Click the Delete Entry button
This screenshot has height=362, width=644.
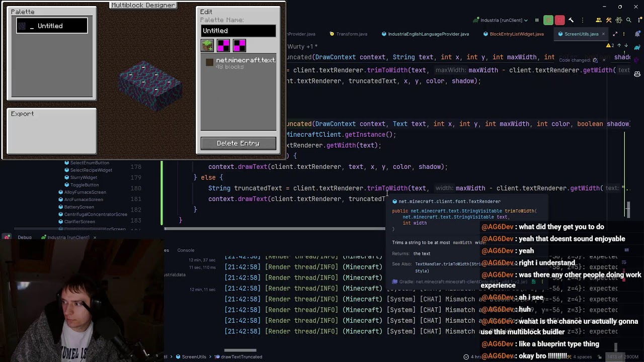pos(238,143)
